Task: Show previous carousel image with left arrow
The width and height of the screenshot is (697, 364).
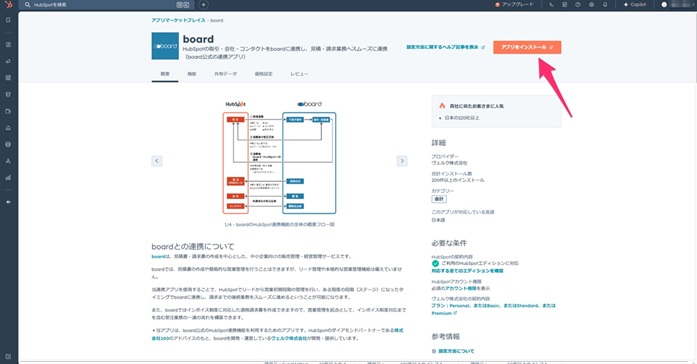Action: click(156, 161)
